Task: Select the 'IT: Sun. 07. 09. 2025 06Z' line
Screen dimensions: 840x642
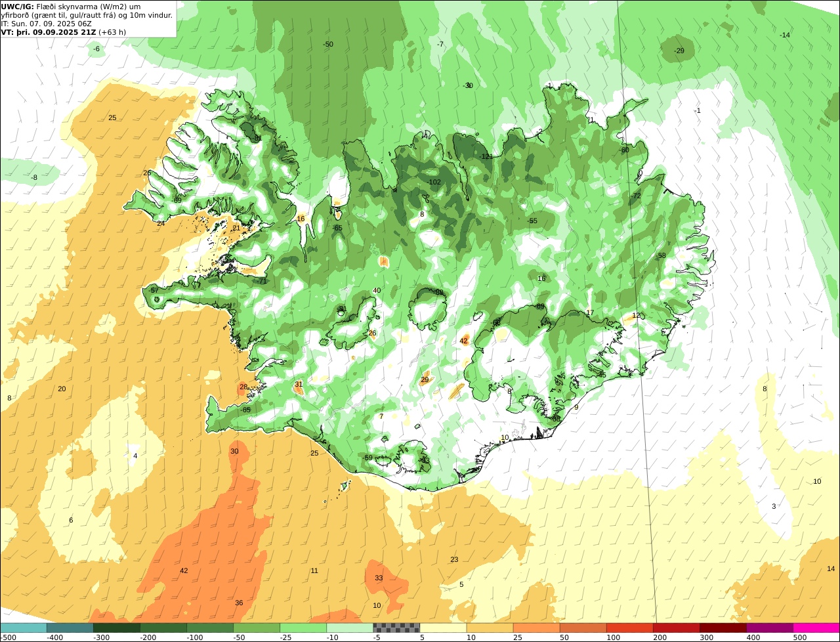Action: (46, 23)
